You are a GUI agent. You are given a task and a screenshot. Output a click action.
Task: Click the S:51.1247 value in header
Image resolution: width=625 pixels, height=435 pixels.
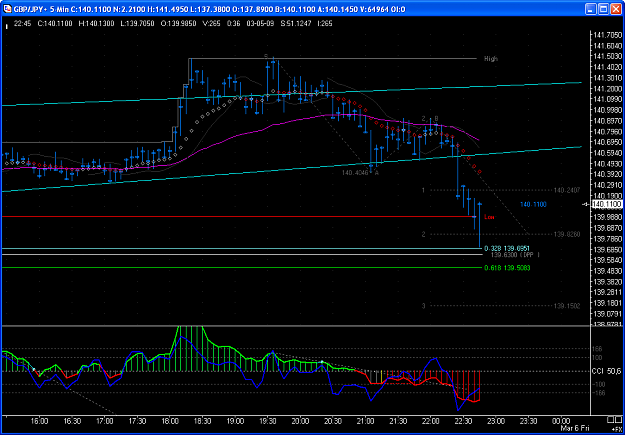296,24
